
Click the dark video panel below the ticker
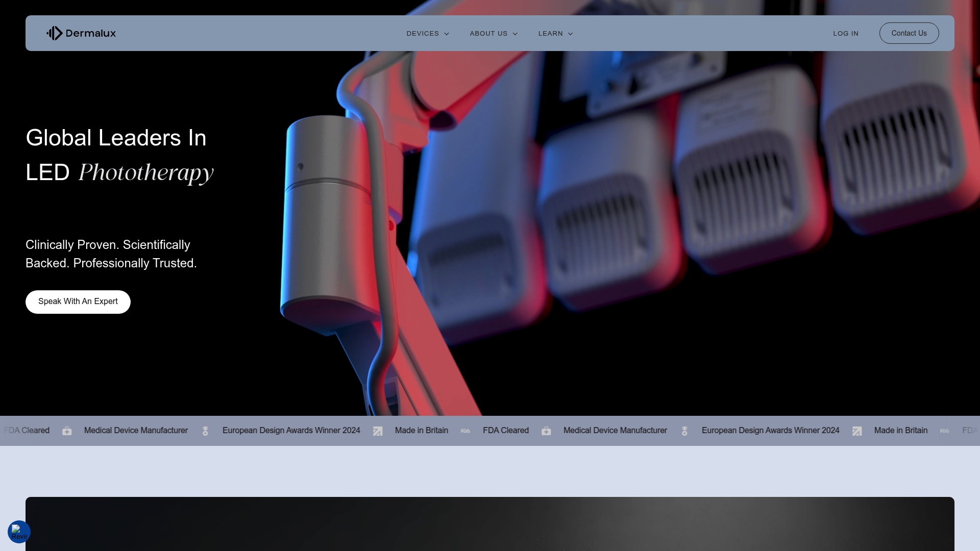[x=490, y=524]
